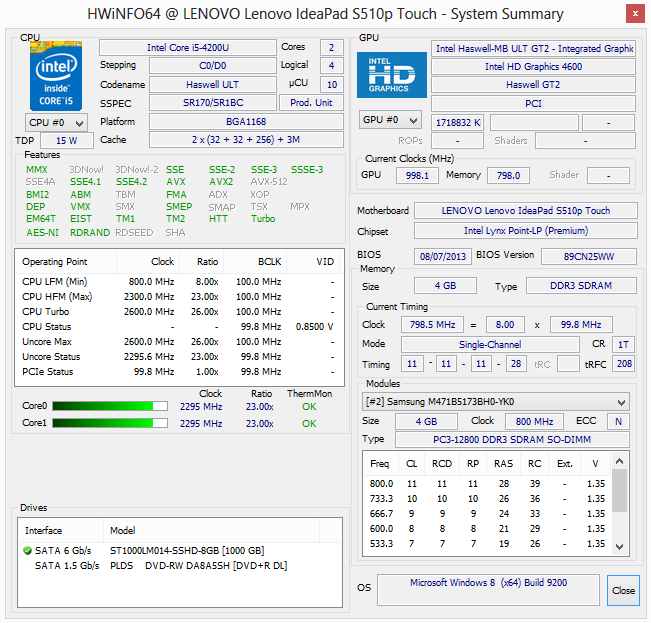Select the CPU HFM (Max) row

click(179, 297)
